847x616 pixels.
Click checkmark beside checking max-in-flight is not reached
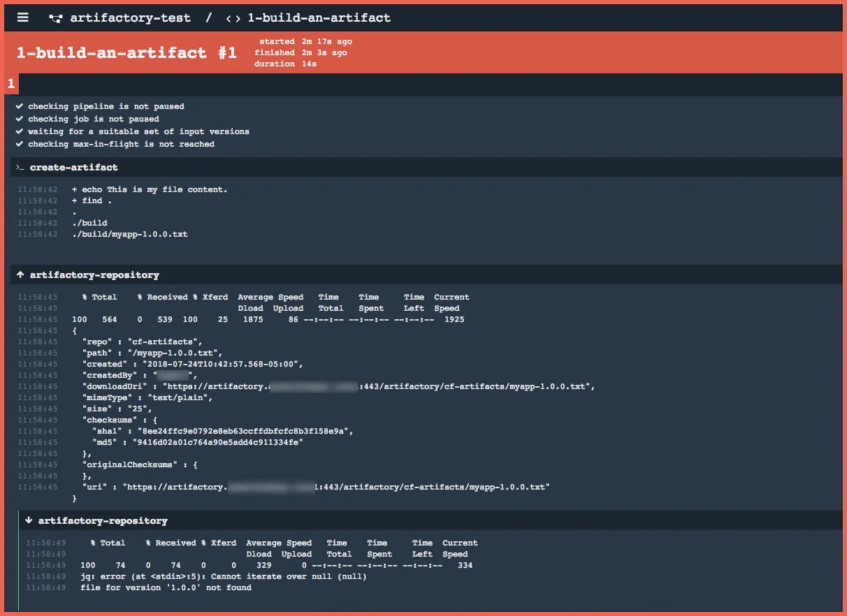(x=20, y=145)
